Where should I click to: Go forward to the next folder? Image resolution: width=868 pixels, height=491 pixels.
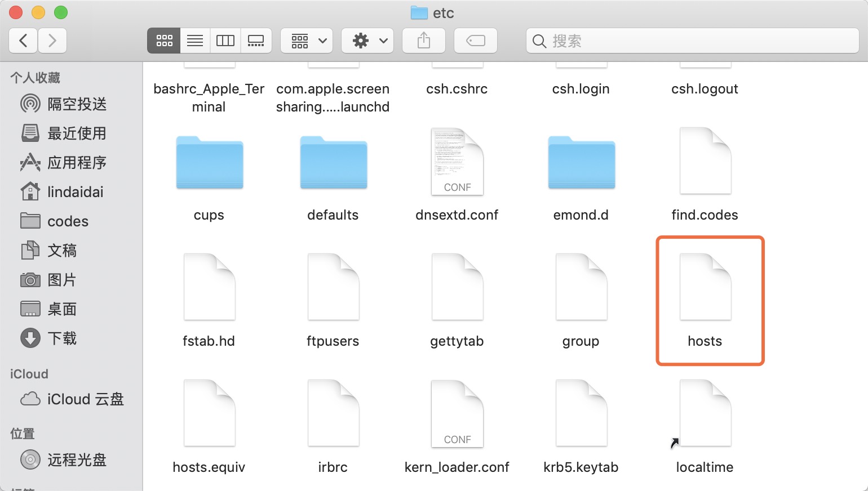pos(52,41)
